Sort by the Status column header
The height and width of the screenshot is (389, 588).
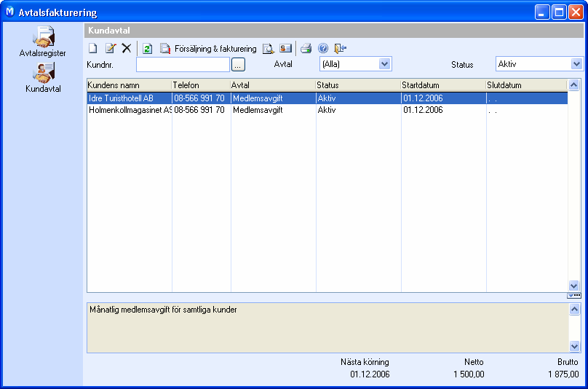358,85
